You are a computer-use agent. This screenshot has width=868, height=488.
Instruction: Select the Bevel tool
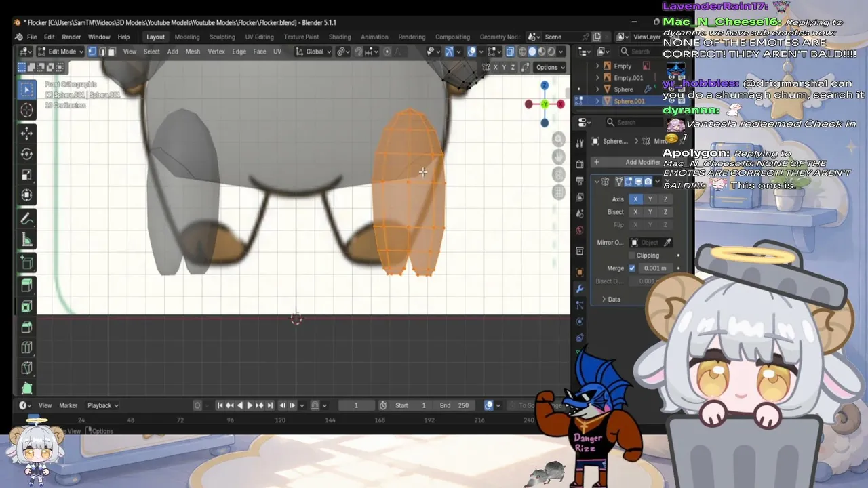pos(27,327)
